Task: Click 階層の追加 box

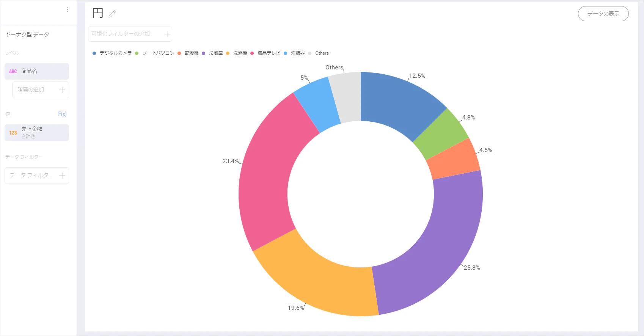Action: click(41, 90)
